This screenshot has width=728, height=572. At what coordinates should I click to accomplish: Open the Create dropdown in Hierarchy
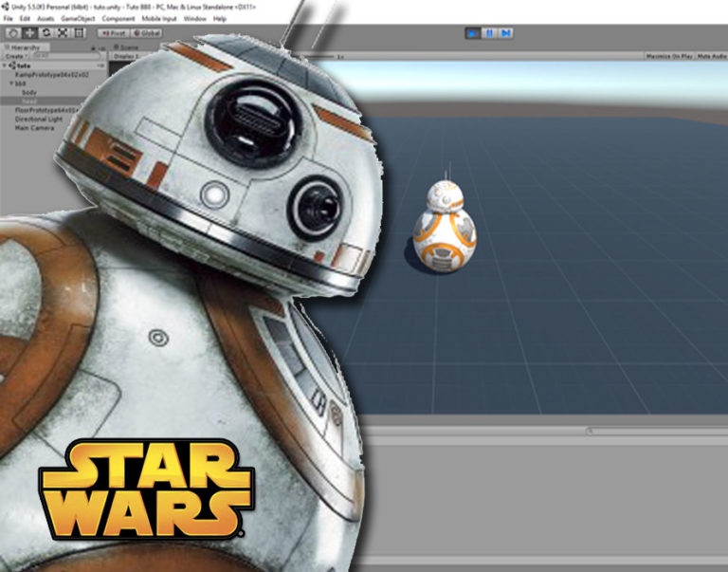tap(16, 56)
